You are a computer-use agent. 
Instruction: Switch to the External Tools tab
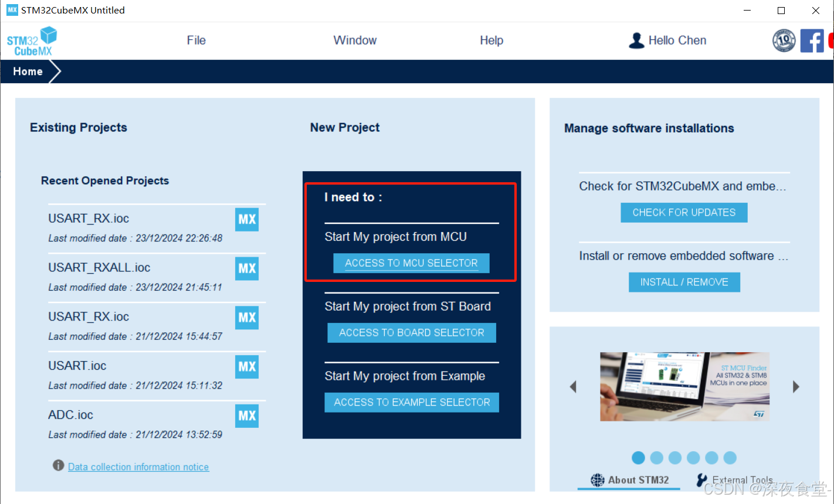pyautogui.click(x=734, y=480)
